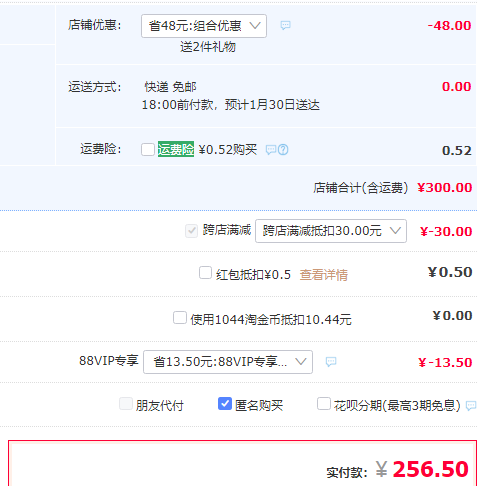484x486 pixels.
Task: Enable 使用1044淘金币抵扣10.44元 checkbox
Action: pos(180,318)
